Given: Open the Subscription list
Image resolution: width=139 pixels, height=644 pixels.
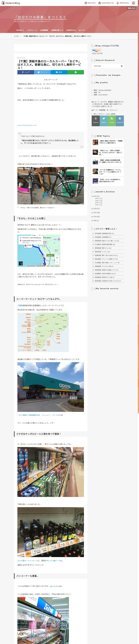Looking at the screenshot, I should pos(106,3).
